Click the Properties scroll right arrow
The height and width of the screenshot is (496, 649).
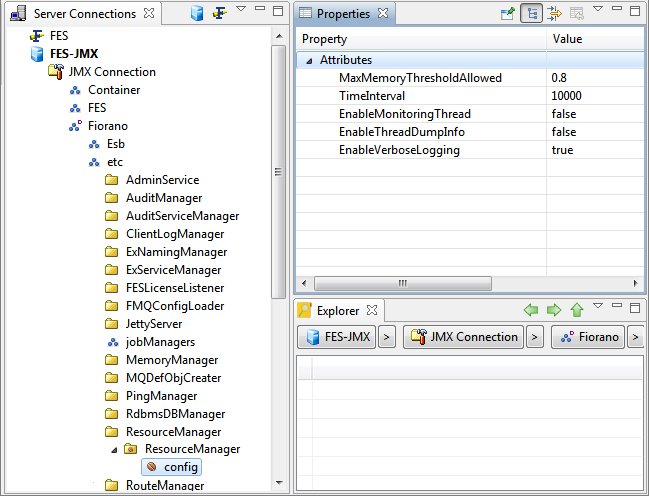[x=635, y=284]
